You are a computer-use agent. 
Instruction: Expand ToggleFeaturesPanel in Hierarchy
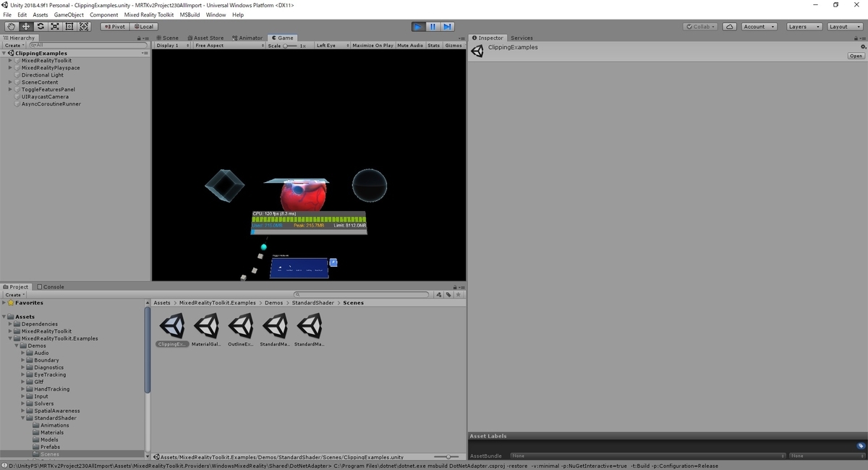10,90
